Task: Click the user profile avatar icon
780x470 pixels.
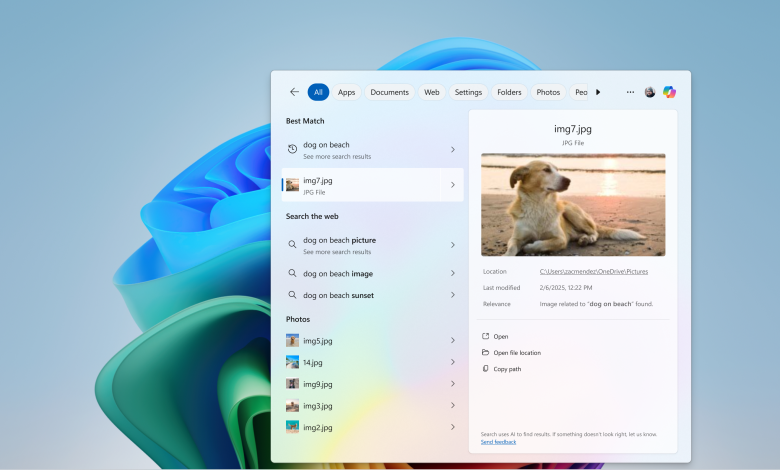Action: click(x=650, y=92)
